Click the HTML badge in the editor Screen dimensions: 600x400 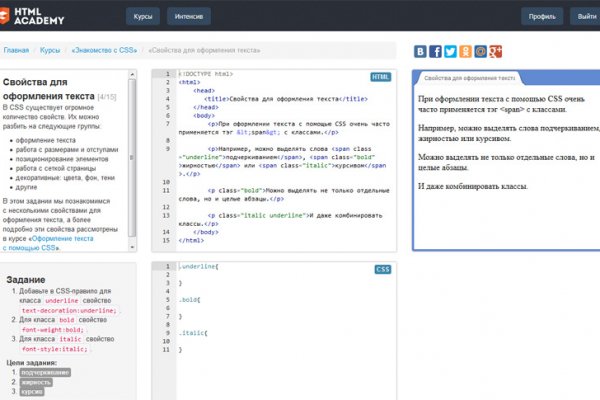381,77
